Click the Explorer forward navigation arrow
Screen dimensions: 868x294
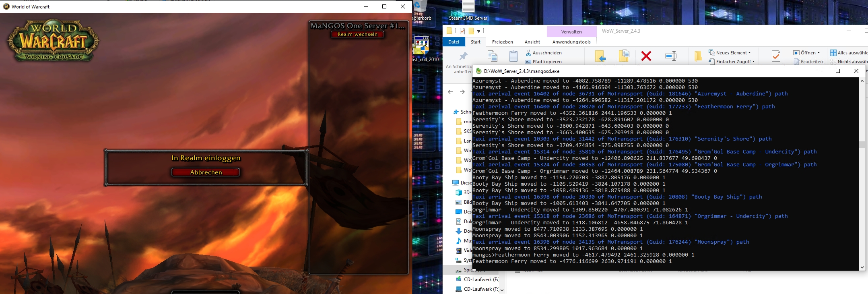(462, 92)
